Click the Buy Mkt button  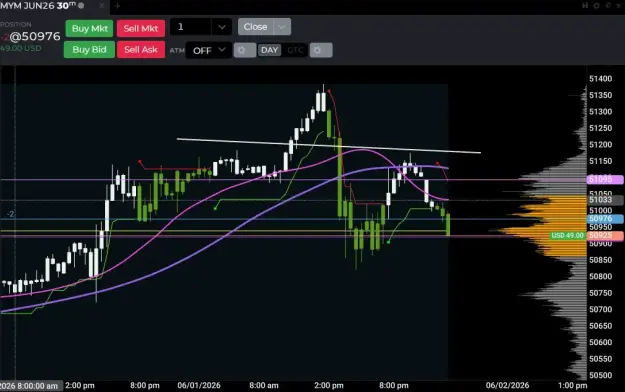tap(89, 28)
